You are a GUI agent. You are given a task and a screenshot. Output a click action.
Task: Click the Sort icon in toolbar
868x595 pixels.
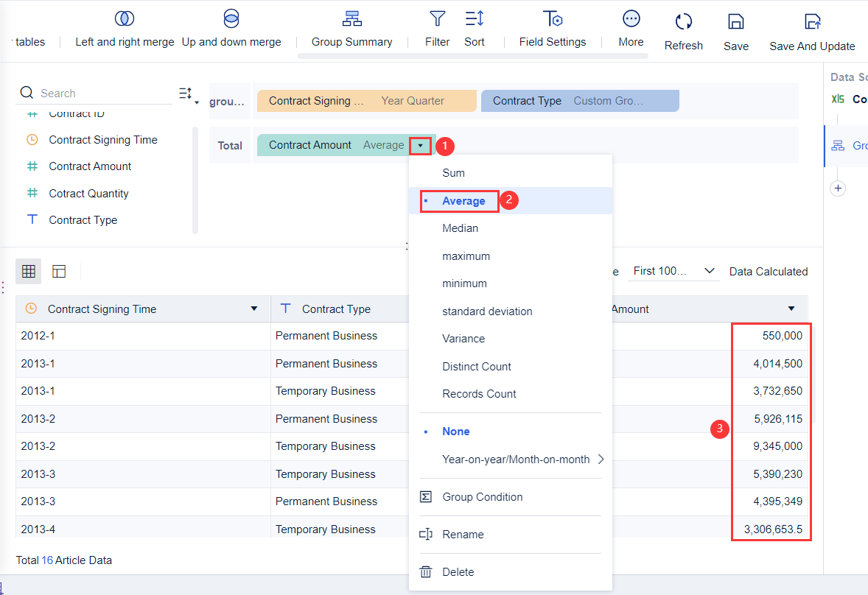click(x=475, y=19)
